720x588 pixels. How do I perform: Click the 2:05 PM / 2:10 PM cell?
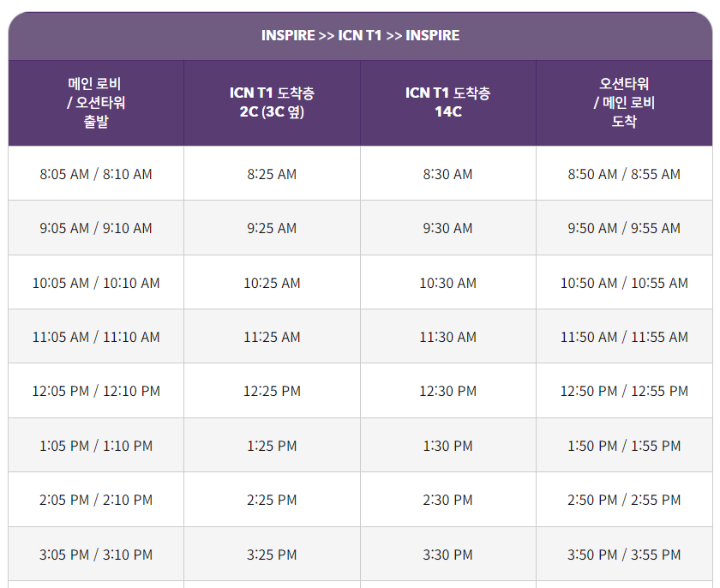pos(96,500)
